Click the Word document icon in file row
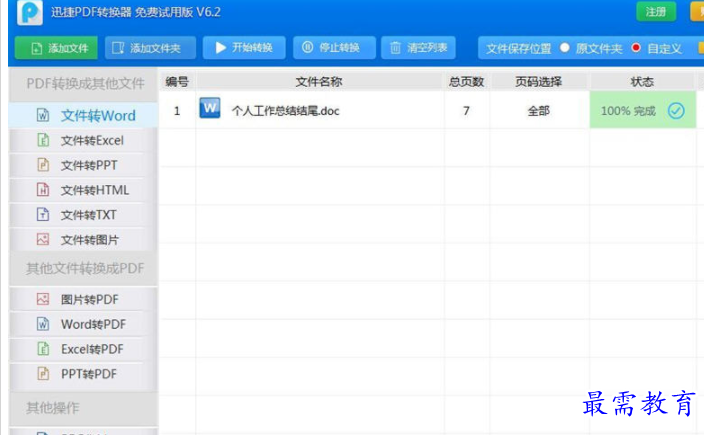The image size is (704, 435). [x=210, y=108]
